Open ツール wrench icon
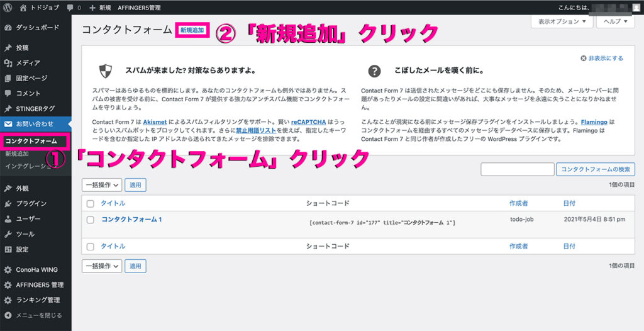 tap(8, 234)
